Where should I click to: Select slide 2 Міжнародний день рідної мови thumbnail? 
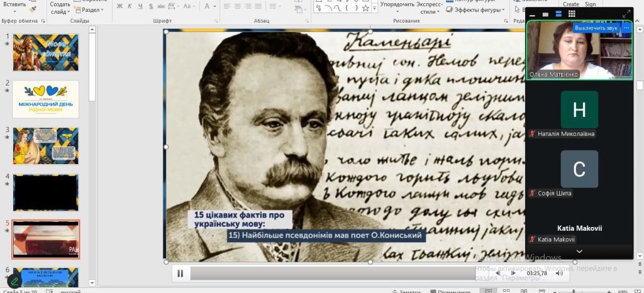pyautogui.click(x=45, y=99)
